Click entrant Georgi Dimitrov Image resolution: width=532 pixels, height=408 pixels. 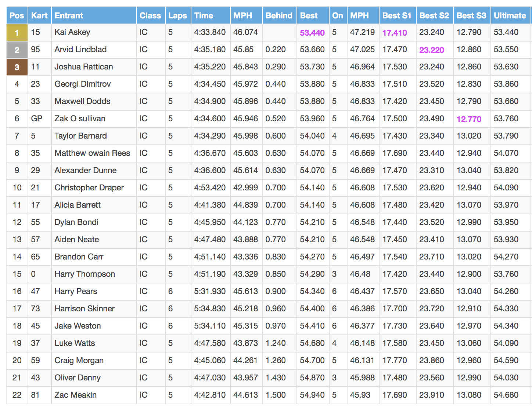(x=83, y=84)
